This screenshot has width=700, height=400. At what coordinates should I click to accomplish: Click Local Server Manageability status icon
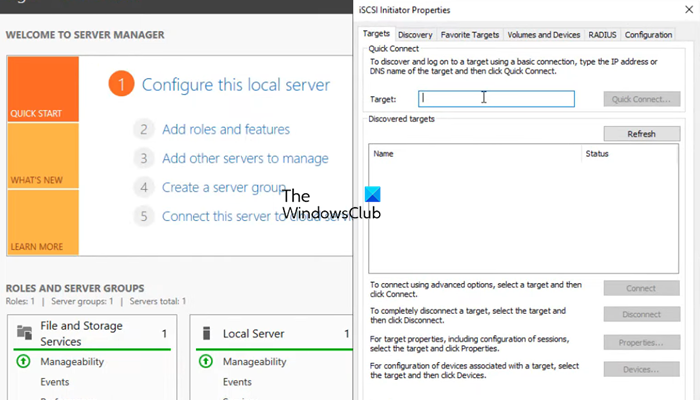pos(206,361)
